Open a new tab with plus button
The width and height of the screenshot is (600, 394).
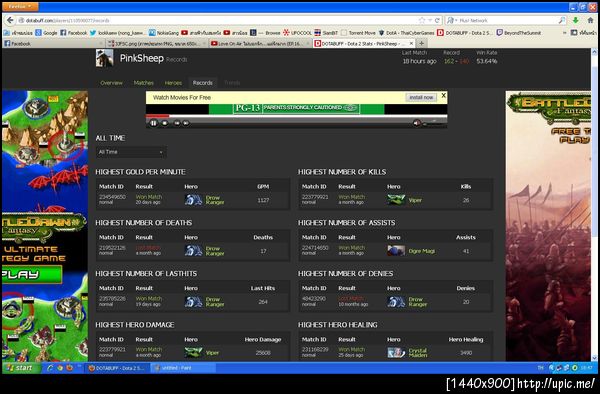(421, 43)
